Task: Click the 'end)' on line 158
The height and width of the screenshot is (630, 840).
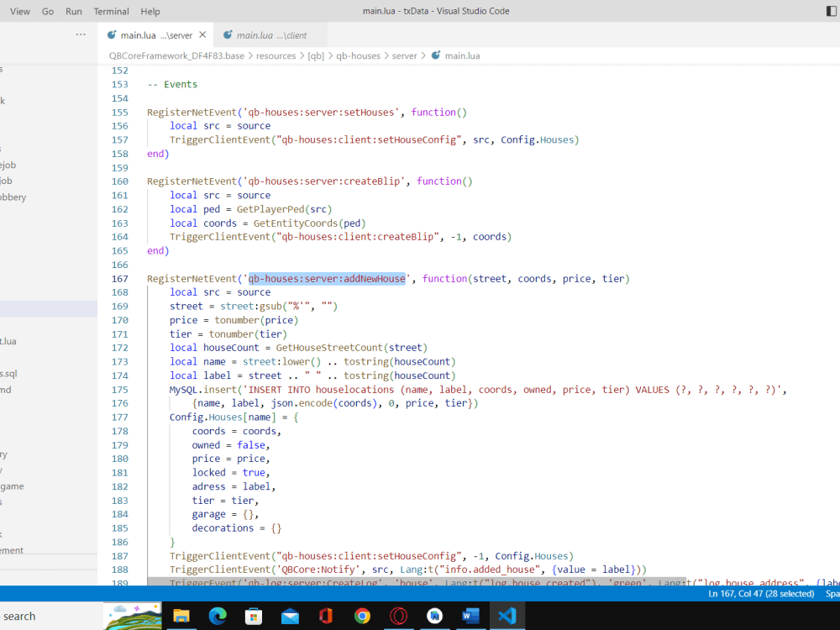Action: coord(158,154)
